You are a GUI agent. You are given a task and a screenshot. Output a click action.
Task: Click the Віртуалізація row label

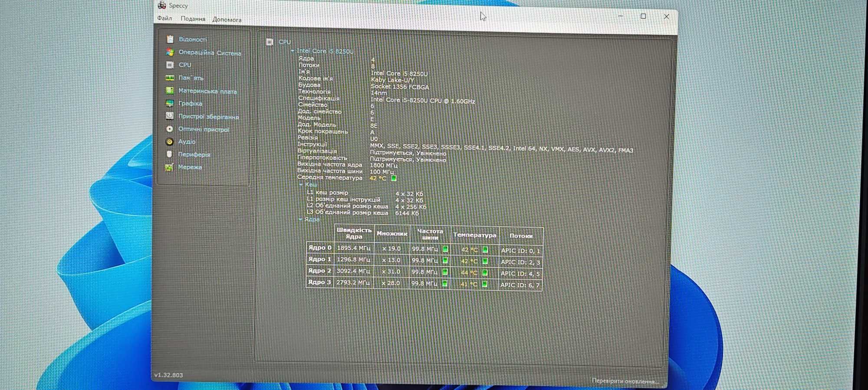pyautogui.click(x=317, y=151)
